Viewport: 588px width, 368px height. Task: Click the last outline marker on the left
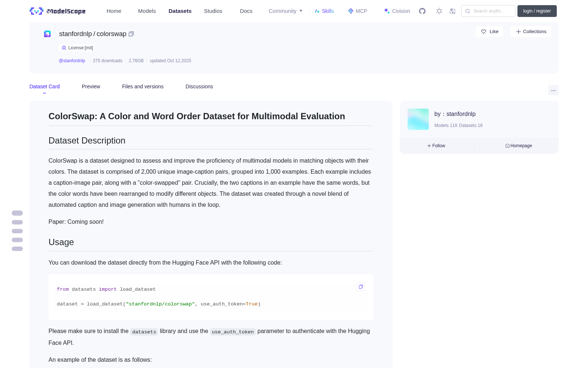17,249
